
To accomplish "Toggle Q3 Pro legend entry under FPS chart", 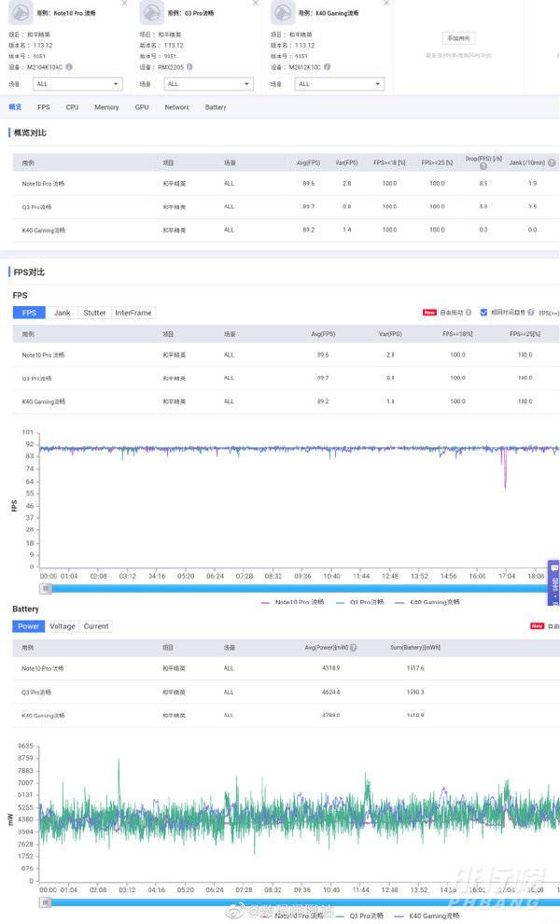I will [359, 602].
